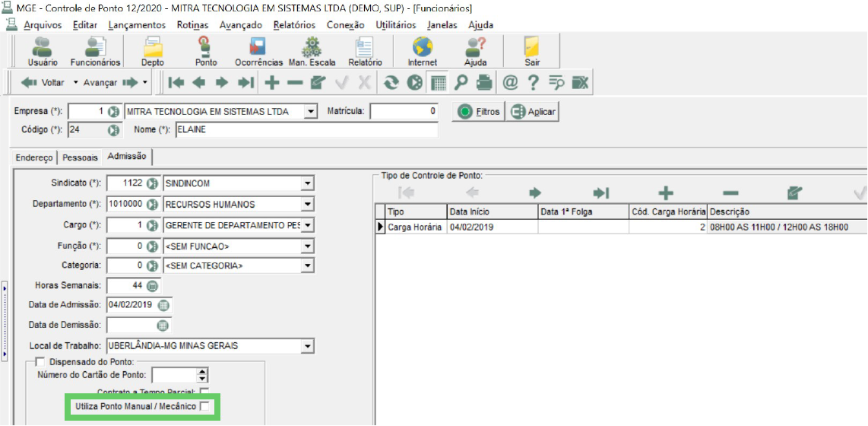Open the Lançamentos menu
The height and width of the screenshot is (426, 868).
pyautogui.click(x=138, y=25)
